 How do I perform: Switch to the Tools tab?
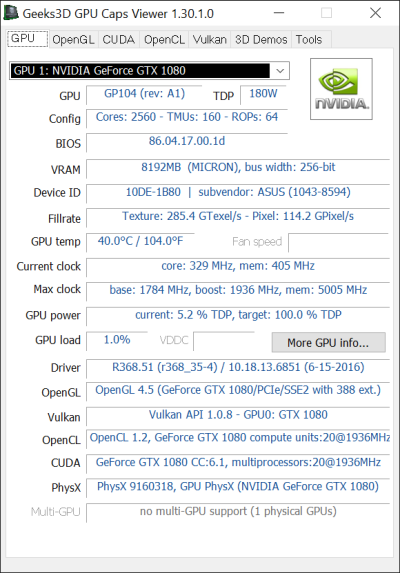pyautogui.click(x=309, y=39)
